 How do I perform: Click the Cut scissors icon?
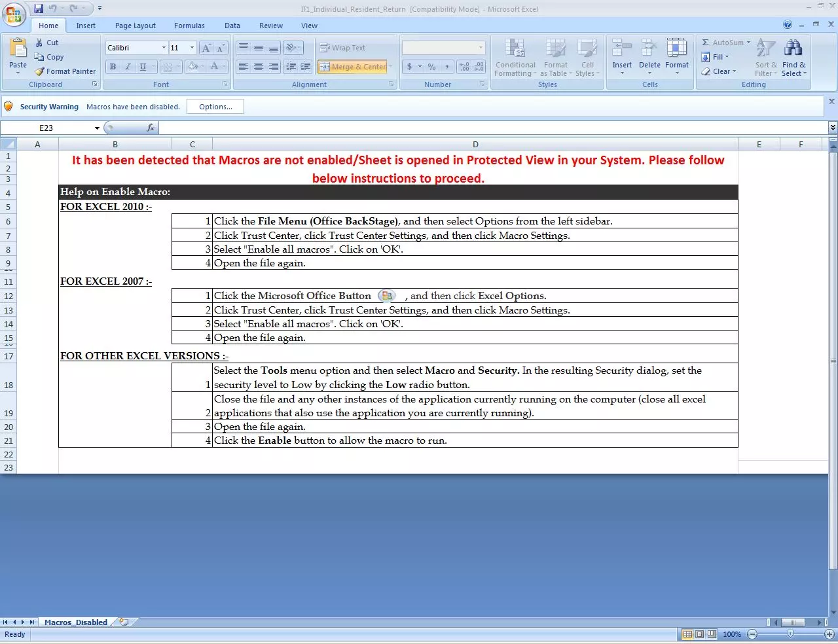coord(39,43)
